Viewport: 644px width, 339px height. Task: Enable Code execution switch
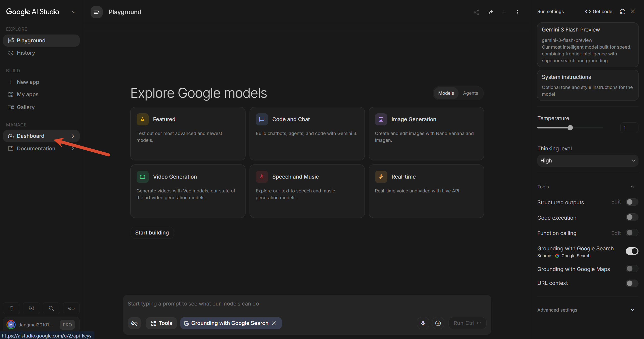(632, 217)
